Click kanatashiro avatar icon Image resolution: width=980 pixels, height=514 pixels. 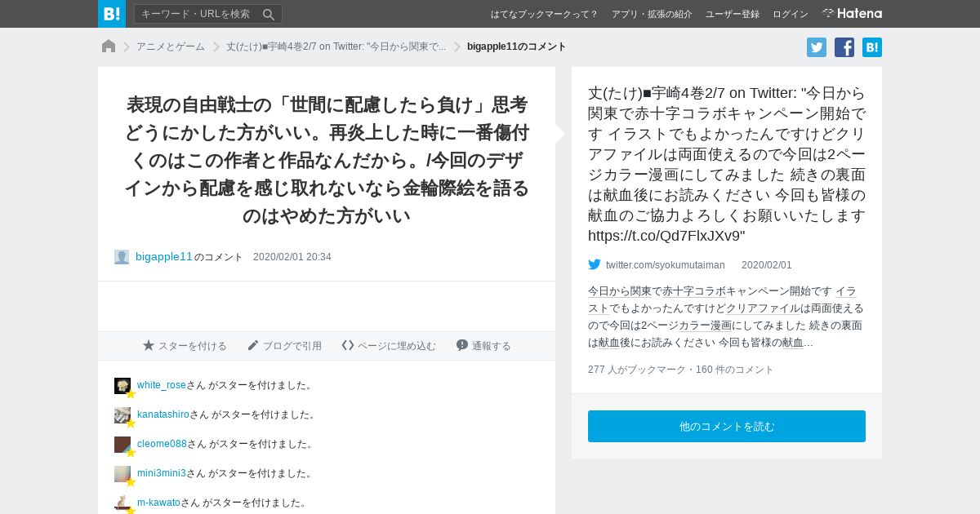click(122, 415)
